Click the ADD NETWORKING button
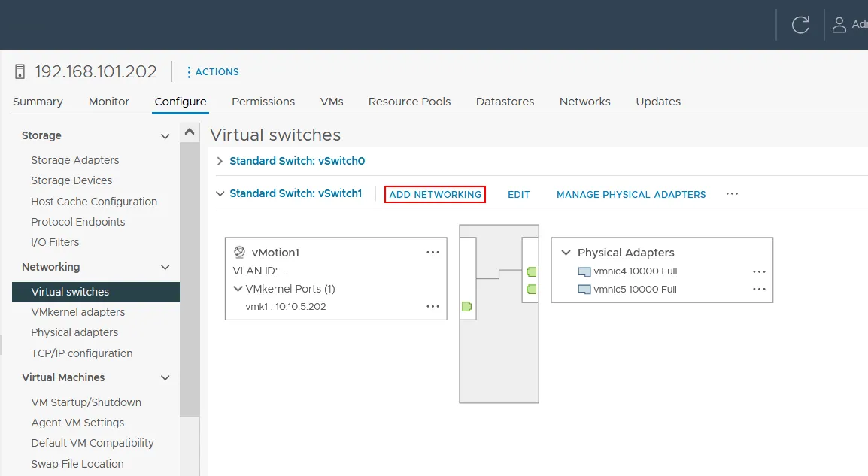The width and height of the screenshot is (868, 476). click(x=435, y=194)
